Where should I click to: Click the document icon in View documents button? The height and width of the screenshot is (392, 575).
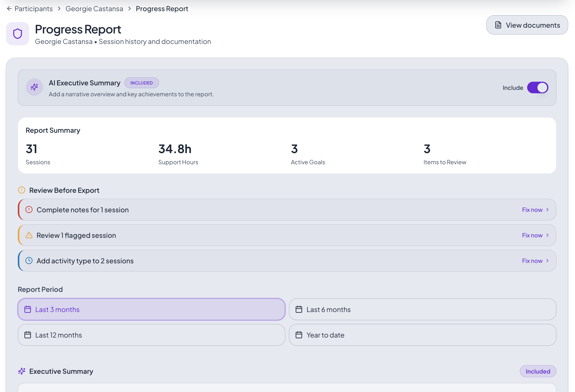(498, 25)
